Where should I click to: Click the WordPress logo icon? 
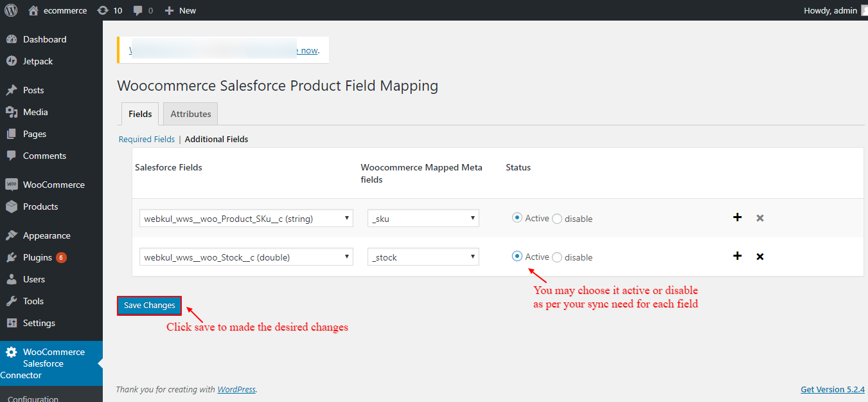point(11,10)
